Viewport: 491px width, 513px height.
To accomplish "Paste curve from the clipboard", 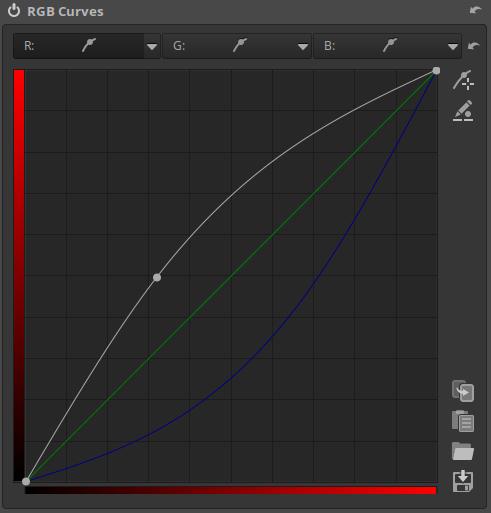I will (x=463, y=421).
